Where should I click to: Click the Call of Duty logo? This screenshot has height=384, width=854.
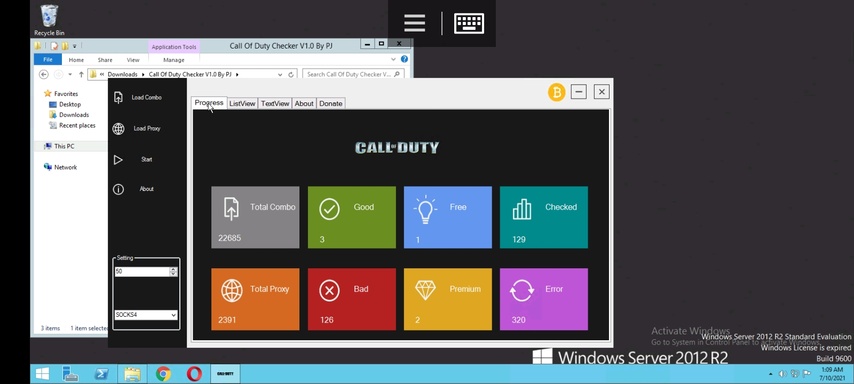click(397, 148)
